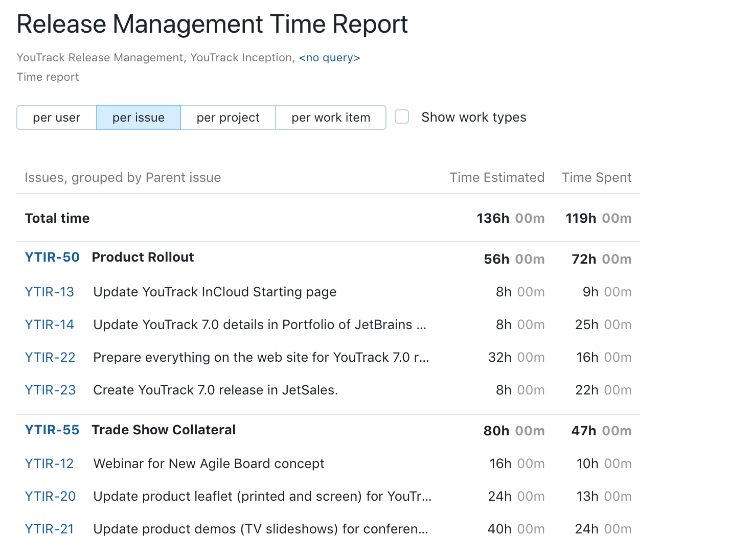Open parent issue YTIR-50 link

click(x=52, y=257)
